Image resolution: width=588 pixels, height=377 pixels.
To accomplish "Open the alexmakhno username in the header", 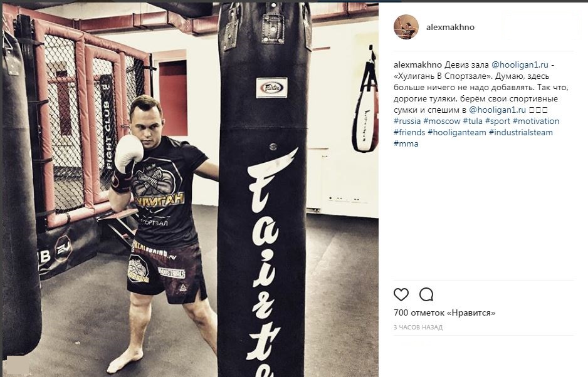I will (x=450, y=27).
